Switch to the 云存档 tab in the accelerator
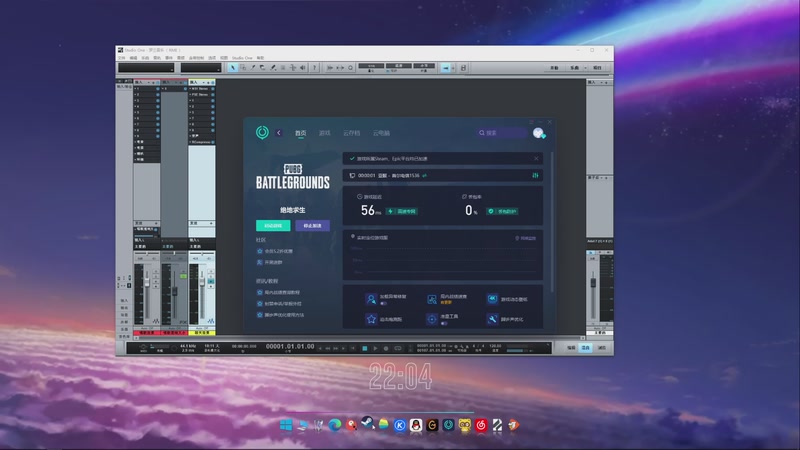800x450 pixels. click(x=352, y=133)
